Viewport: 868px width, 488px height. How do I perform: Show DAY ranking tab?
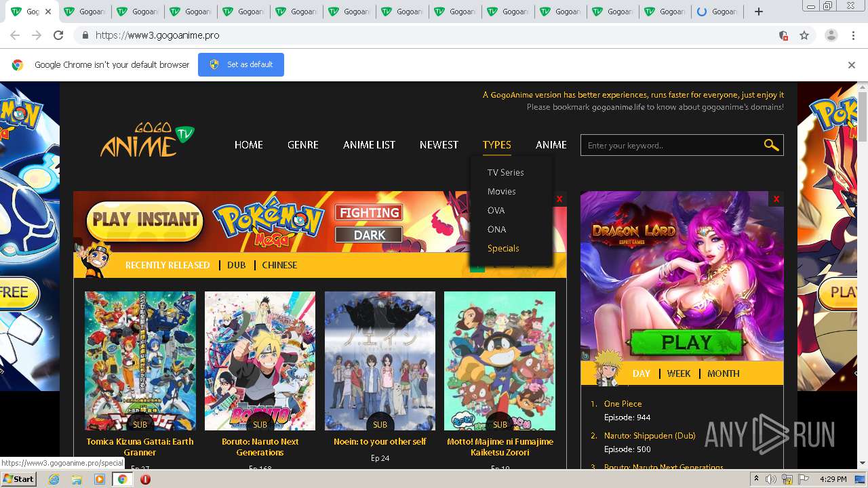click(642, 373)
